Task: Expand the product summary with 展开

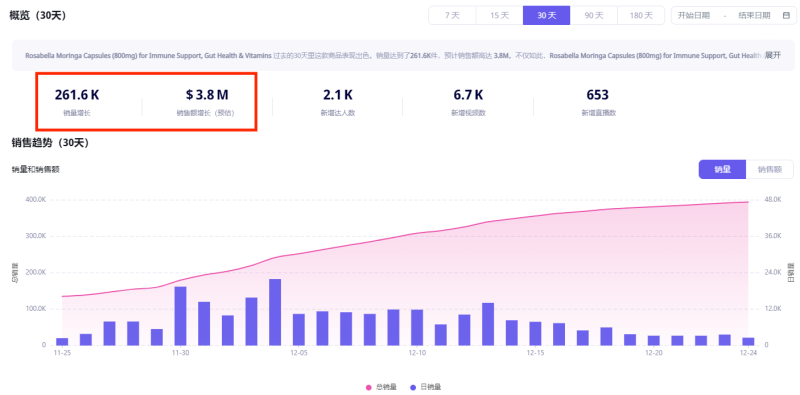Action: 772,55
